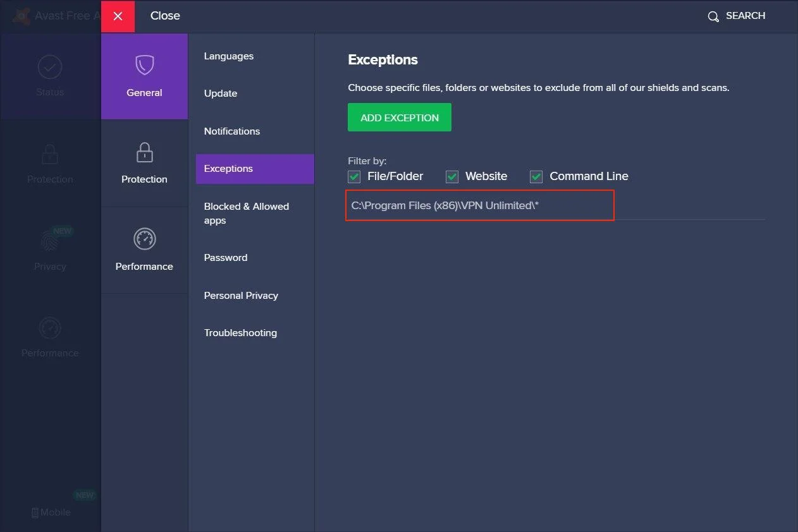Click the Status checkmark icon in sidebar
The width and height of the screenshot is (798, 532).
pyautogui.click(x=50, y=67)
